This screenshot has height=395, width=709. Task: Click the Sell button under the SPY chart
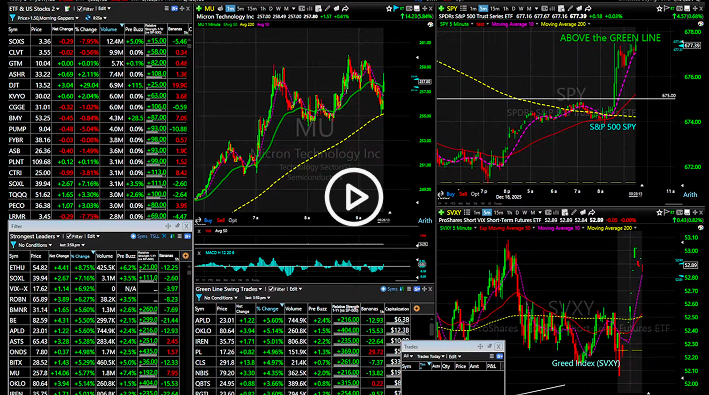463,194
